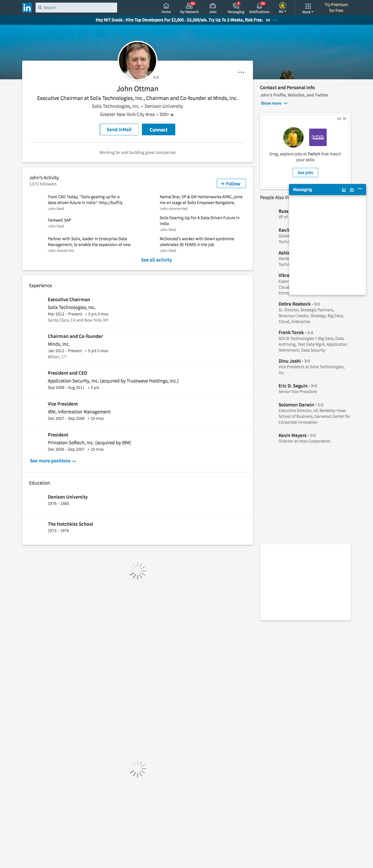This screenshot has width=373, height=868.
Task: Expand Show more contact info
Action: pos(274,104)
